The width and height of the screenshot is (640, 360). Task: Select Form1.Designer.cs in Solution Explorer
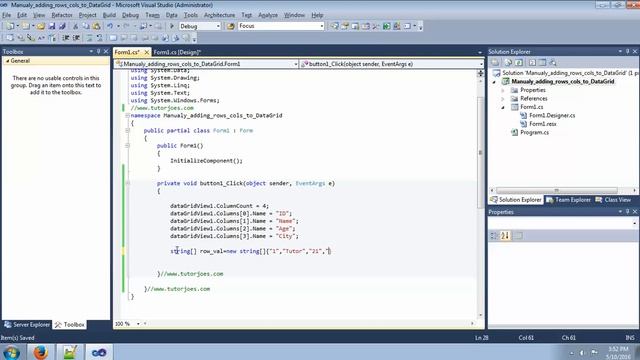(552, 116)
